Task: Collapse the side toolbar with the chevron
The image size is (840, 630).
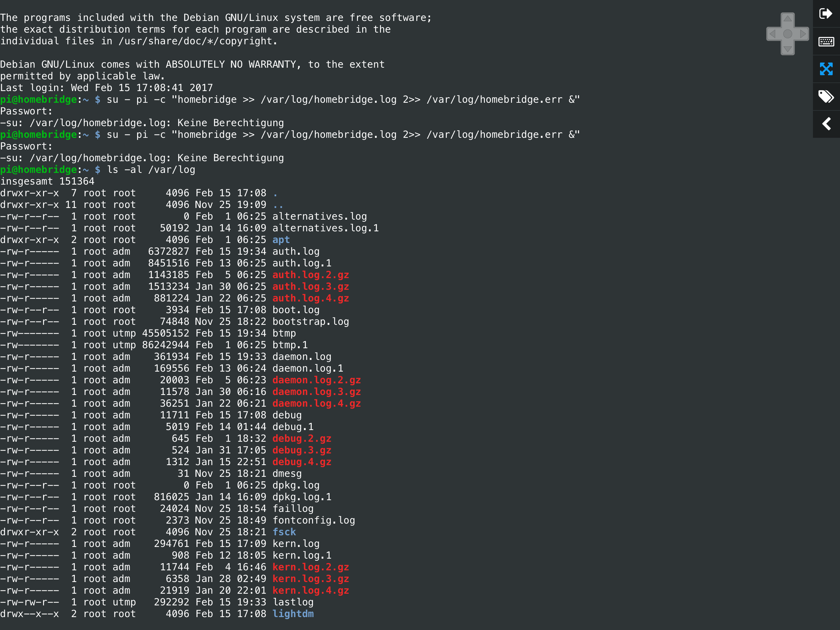Action: (826, 124)
